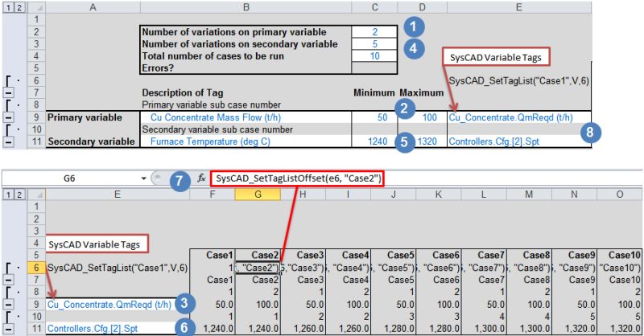Click SysCAD_SetTagList cell in lower sheet row 6
Image resolution: width=644 pixels, height=336 pixels.
pyautogui.click(x=118, y=268)
